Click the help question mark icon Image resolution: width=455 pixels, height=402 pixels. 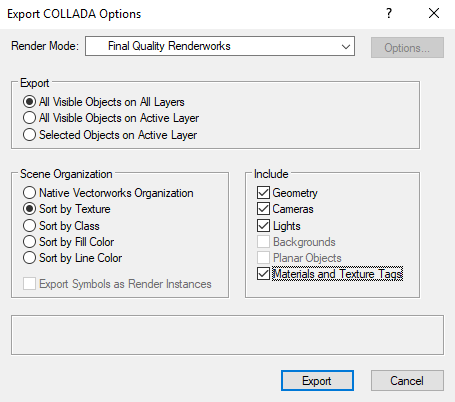click(389, 13)
